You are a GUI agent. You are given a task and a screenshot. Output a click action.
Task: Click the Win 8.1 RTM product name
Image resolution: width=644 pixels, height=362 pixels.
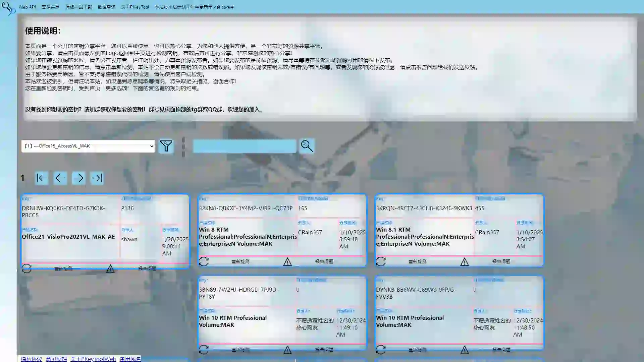[425, 237]
